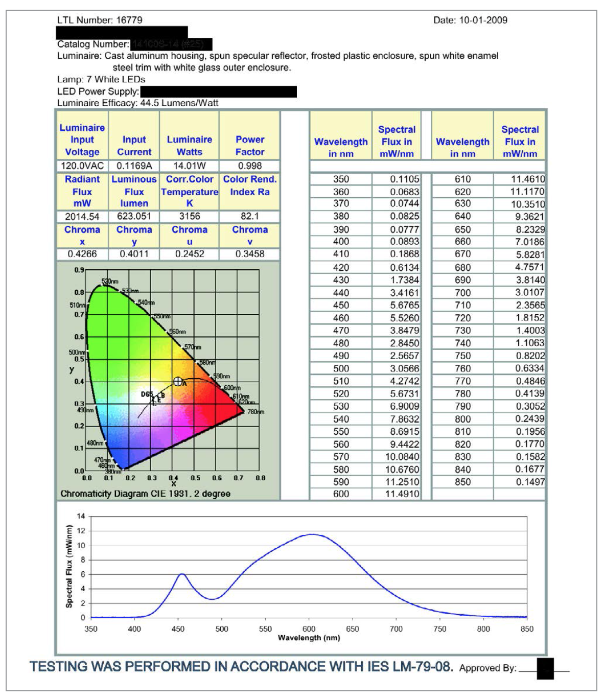Click the redacted Approved By signature box
Viewport: 604px width, 700px height.
(545, 668)
